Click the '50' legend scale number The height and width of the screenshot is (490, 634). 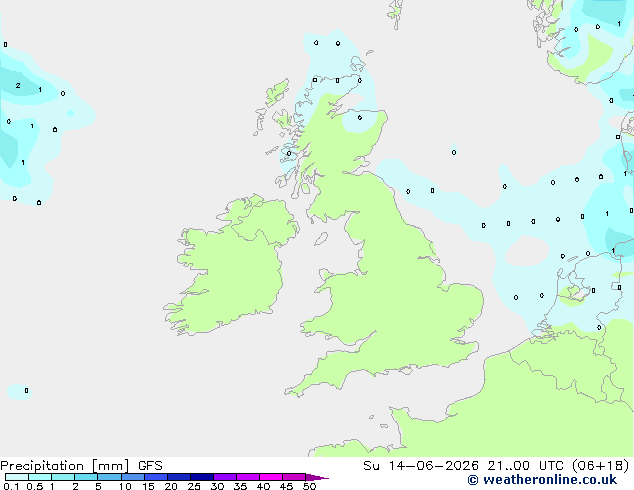tap(309, 486)
